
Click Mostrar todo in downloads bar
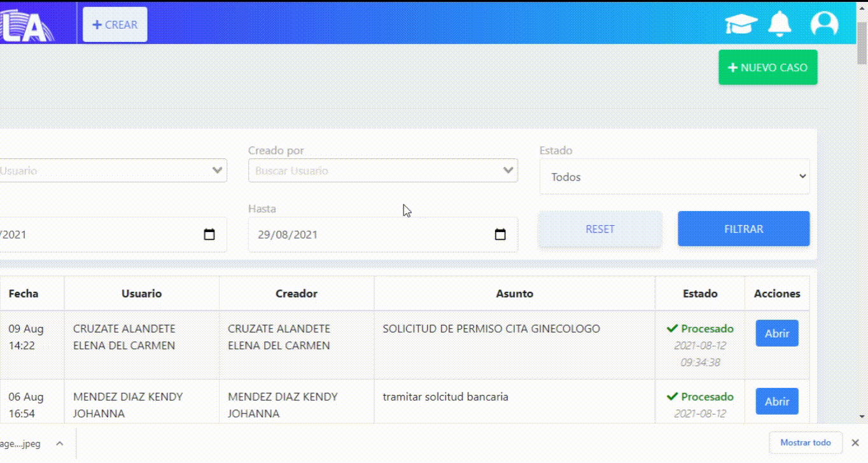click(805, 443)
